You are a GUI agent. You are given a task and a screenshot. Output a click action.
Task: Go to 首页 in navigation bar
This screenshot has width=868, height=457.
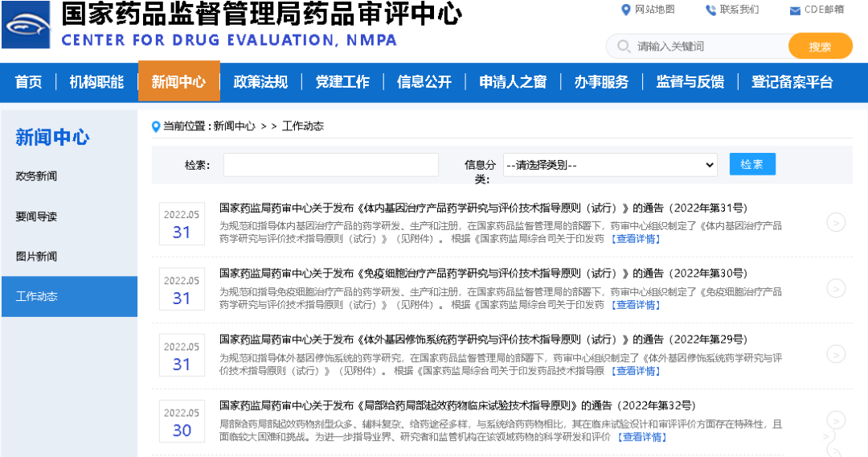pyautogui.click(x=28, y=82)
